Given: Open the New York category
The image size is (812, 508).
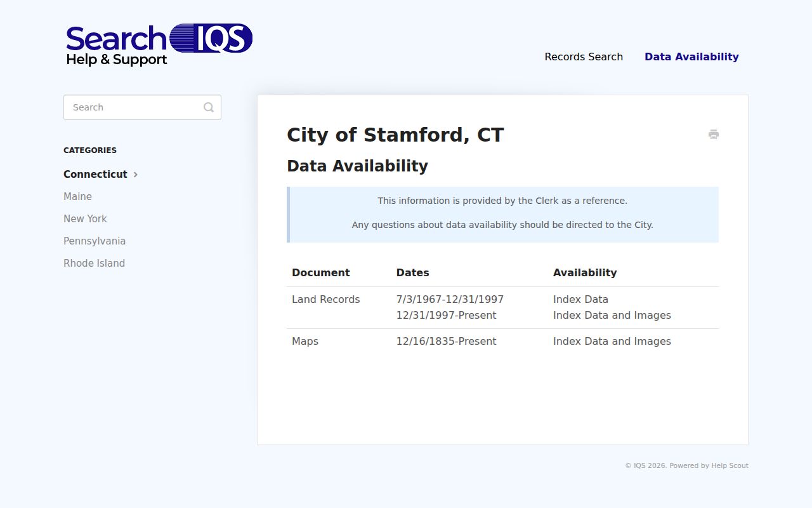Looking at the screenshot, I should coord(85,218).
